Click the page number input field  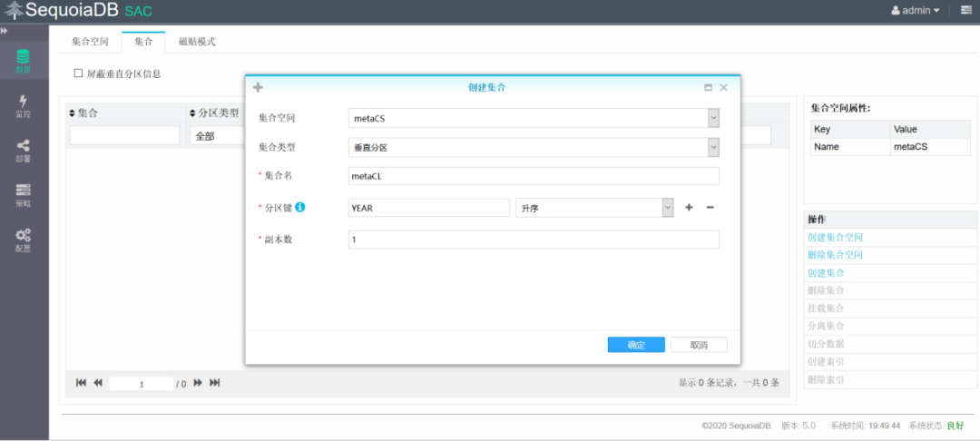(142, 384)
